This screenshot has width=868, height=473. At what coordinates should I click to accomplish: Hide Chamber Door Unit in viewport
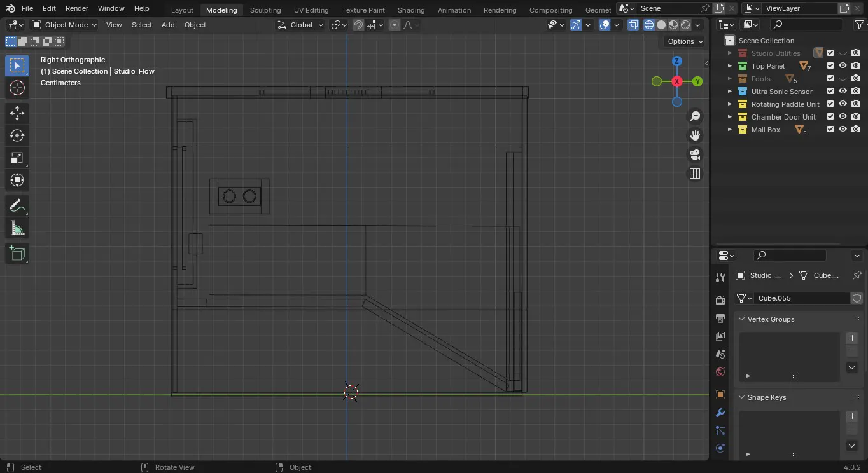843,116
